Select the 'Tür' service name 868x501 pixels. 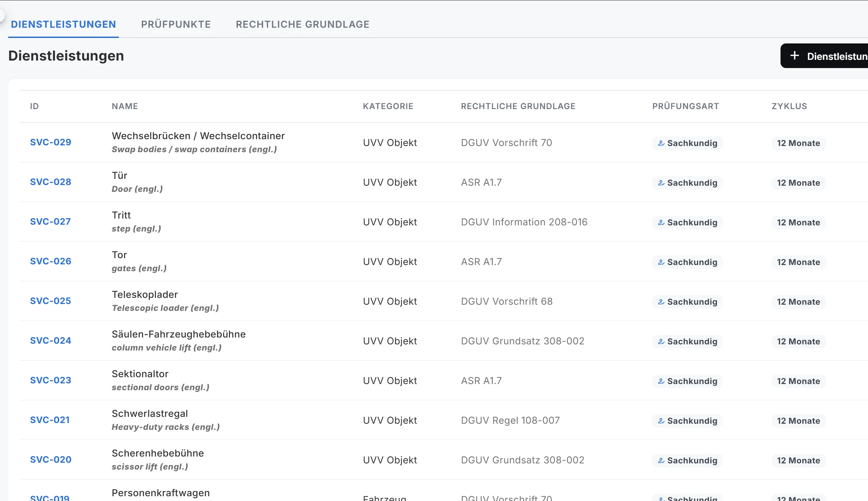pyautogui.click(x=120, y=175)
